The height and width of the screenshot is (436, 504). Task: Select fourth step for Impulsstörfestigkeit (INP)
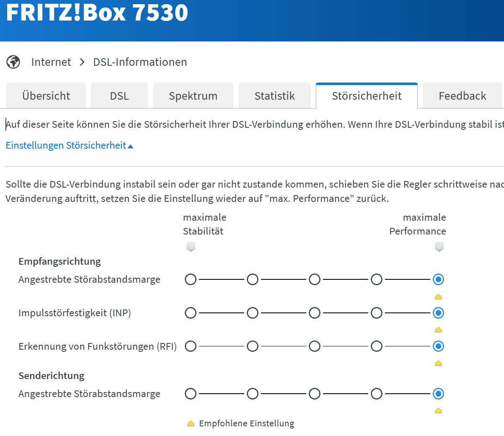[x=377, y=313]
